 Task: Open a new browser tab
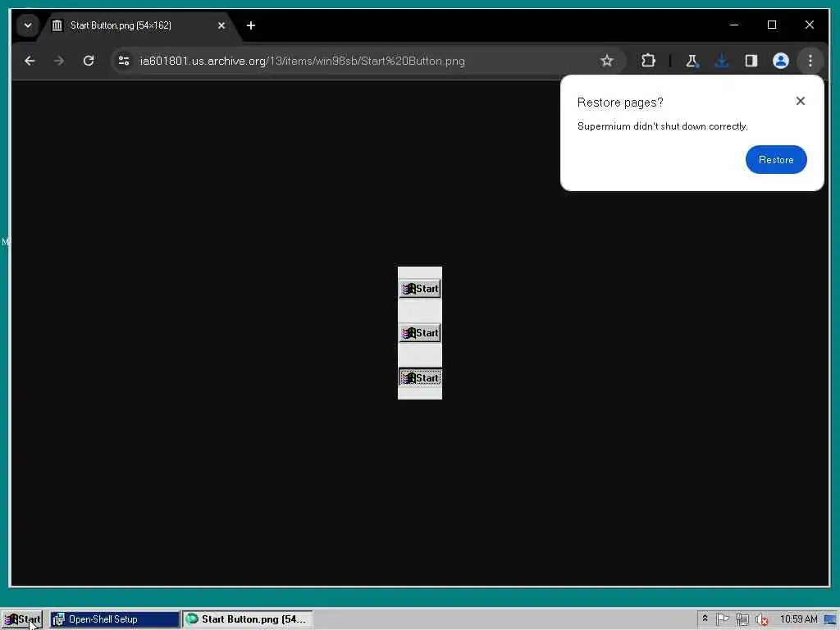251,25
